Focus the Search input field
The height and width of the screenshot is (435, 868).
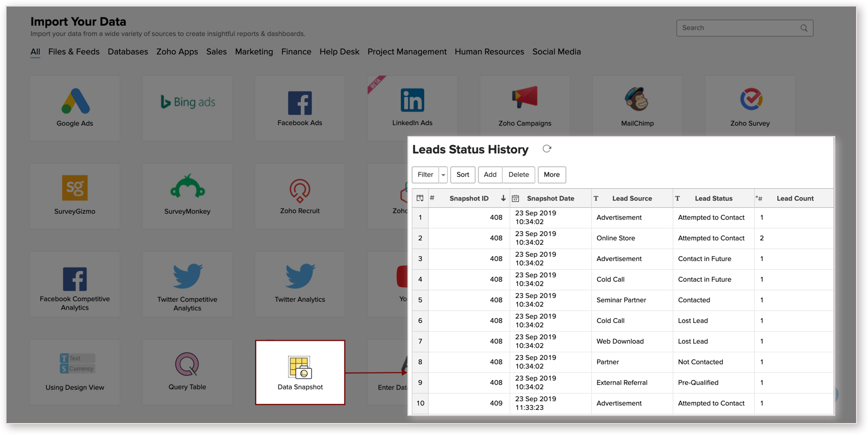click(745, 28)
